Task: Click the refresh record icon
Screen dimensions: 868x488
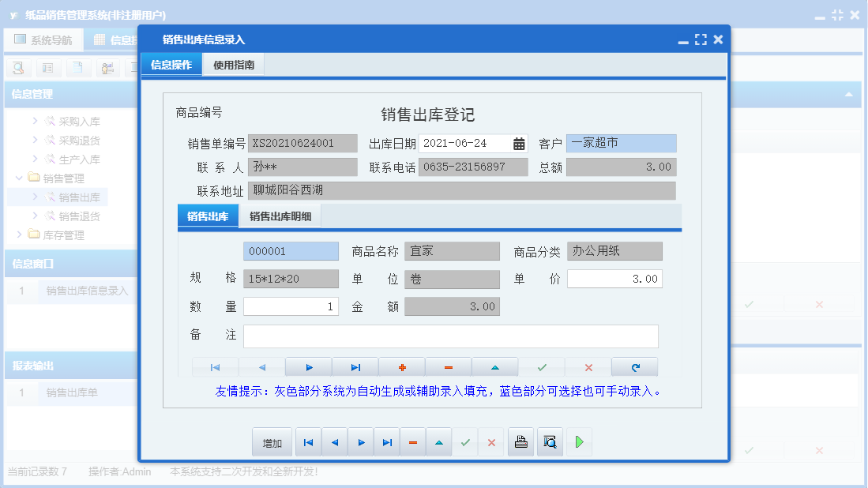Action: (x=636, y=366)
